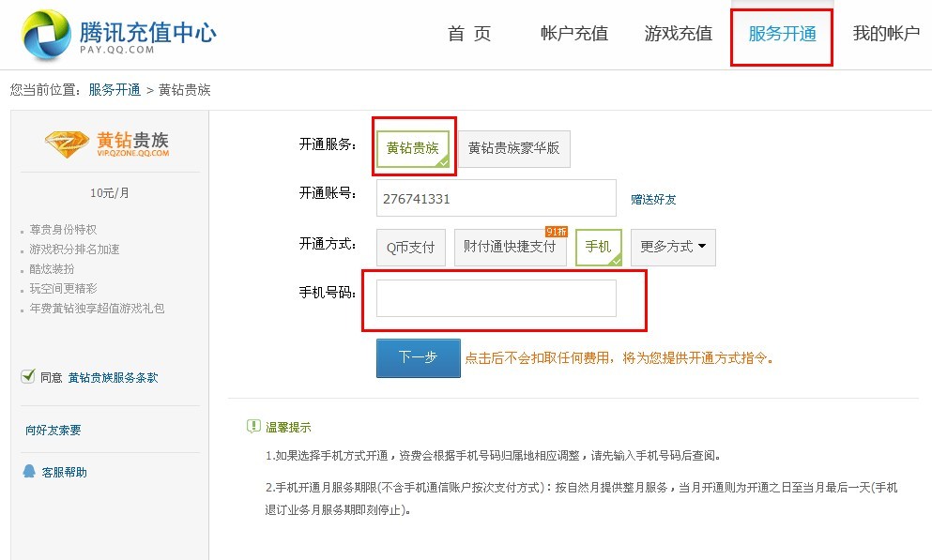Open the 我的帐户 navigation tab
Viewport: 932px width, 560px height.
pyautogui.click(x=886, y=34)
